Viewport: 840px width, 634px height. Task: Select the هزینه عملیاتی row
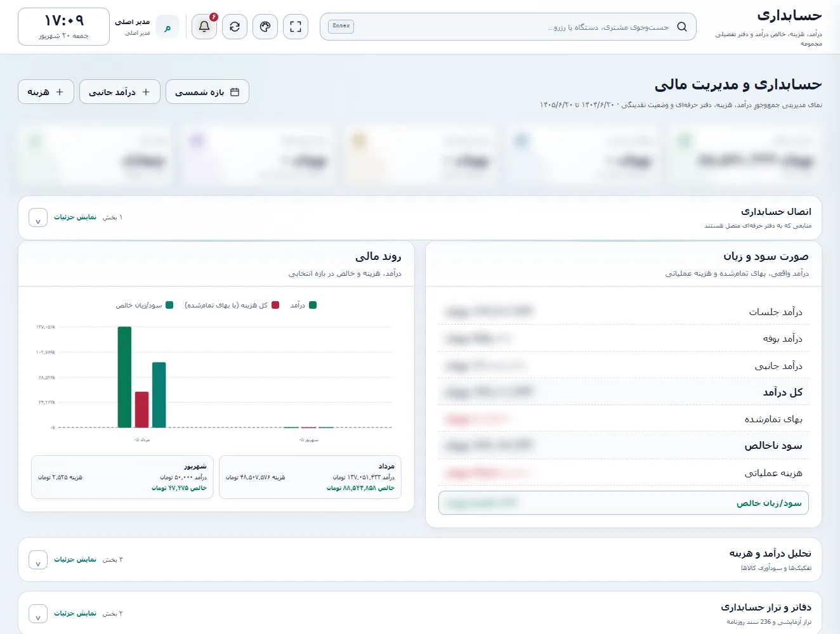pos(624,472)
